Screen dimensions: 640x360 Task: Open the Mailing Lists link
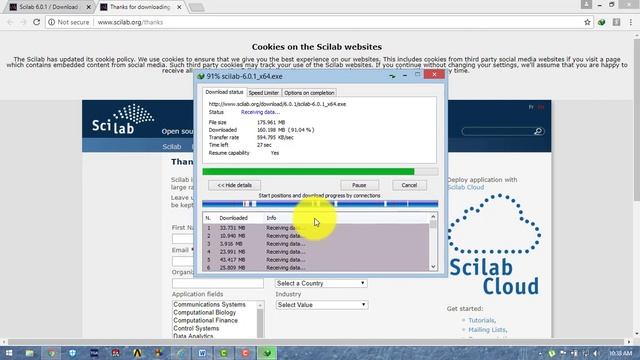(x=487, y=330)
